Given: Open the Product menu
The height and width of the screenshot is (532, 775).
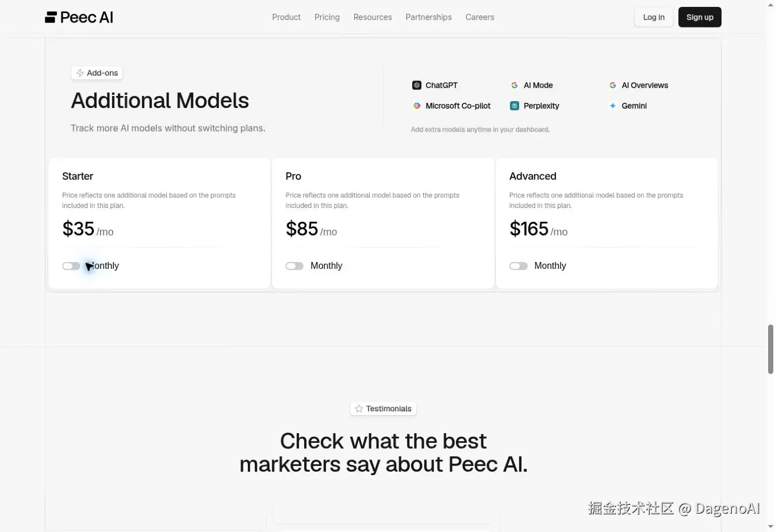Looking at the screenshot, I should (x=286, y=17).
